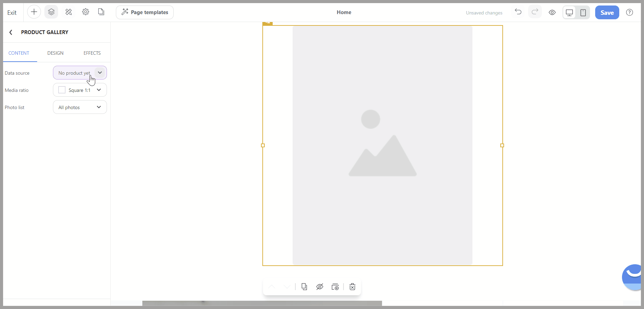The width and height of the screenshot is (644, 309).
Task: Open the page settings gear icon
Action: click(86, 12)
